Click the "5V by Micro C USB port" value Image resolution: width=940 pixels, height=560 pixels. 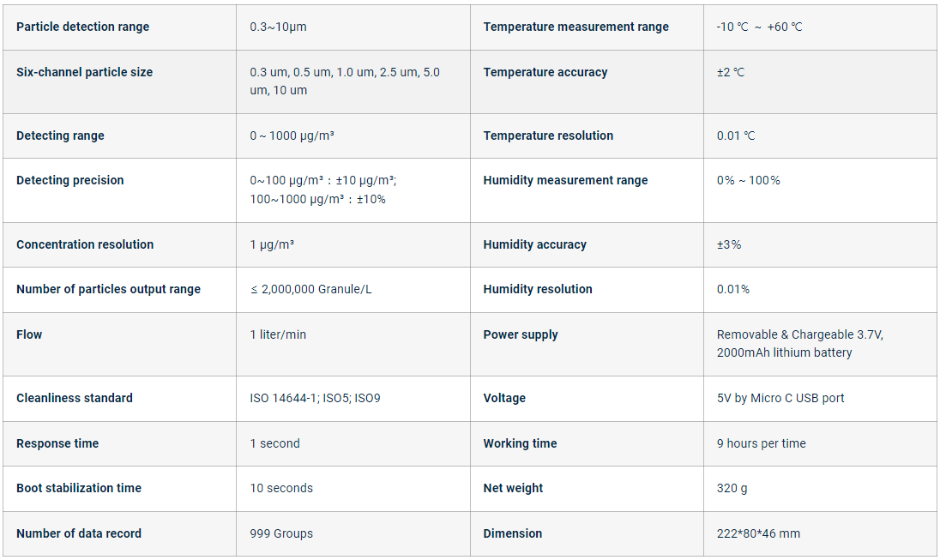[780, 398]
